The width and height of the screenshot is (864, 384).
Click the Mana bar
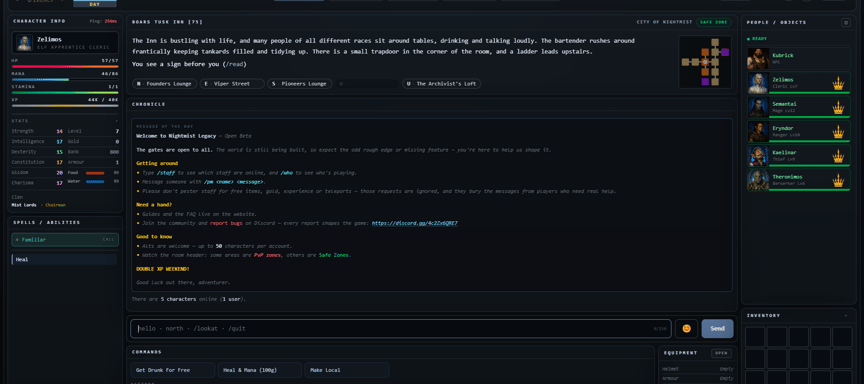point(65,79)
